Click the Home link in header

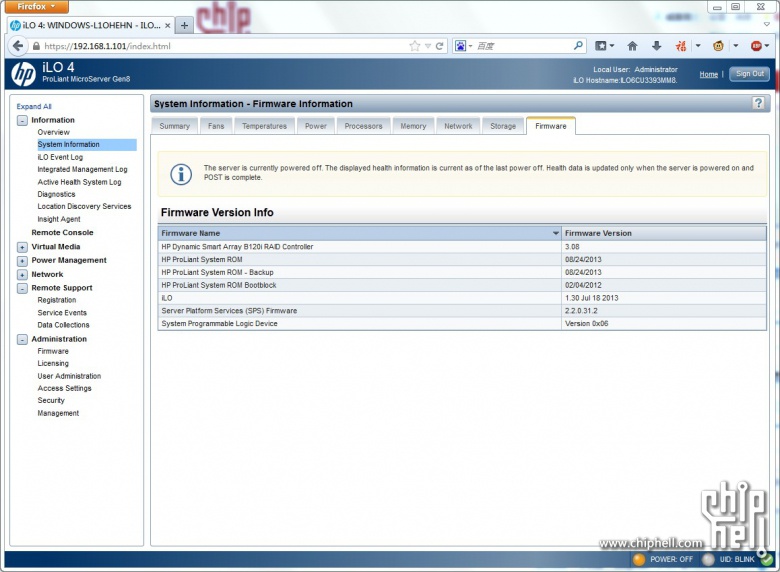(708, 74)
